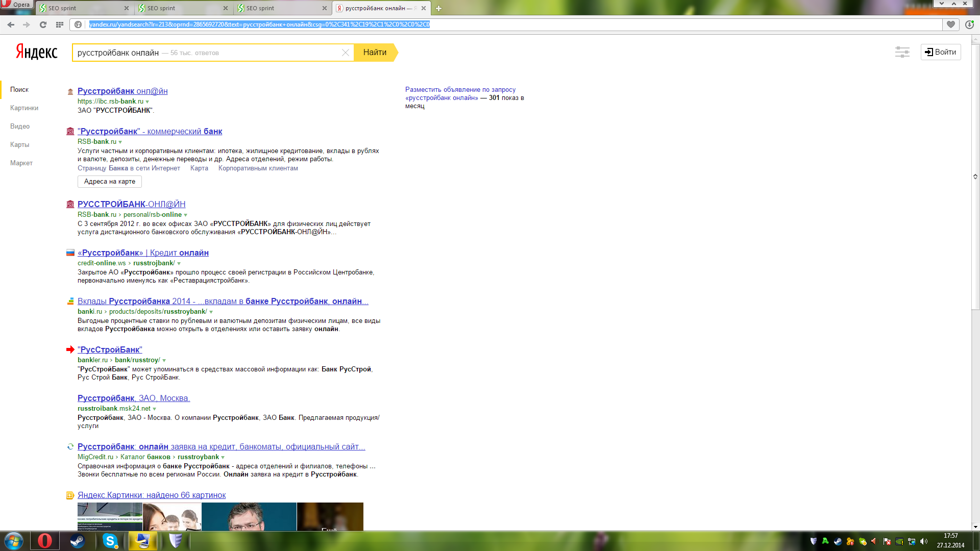Screen dimensions: 980x551
Task: Expand the dropdown arrow after russtroibank.msk24.net
Action: tap(155, 409)
